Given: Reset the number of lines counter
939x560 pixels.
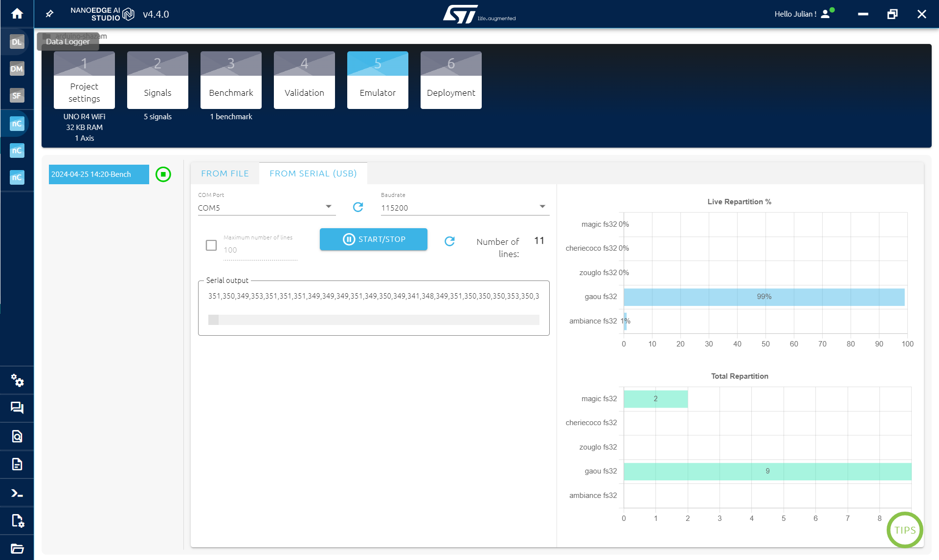Looking at the screenshot, I should 449,241.
